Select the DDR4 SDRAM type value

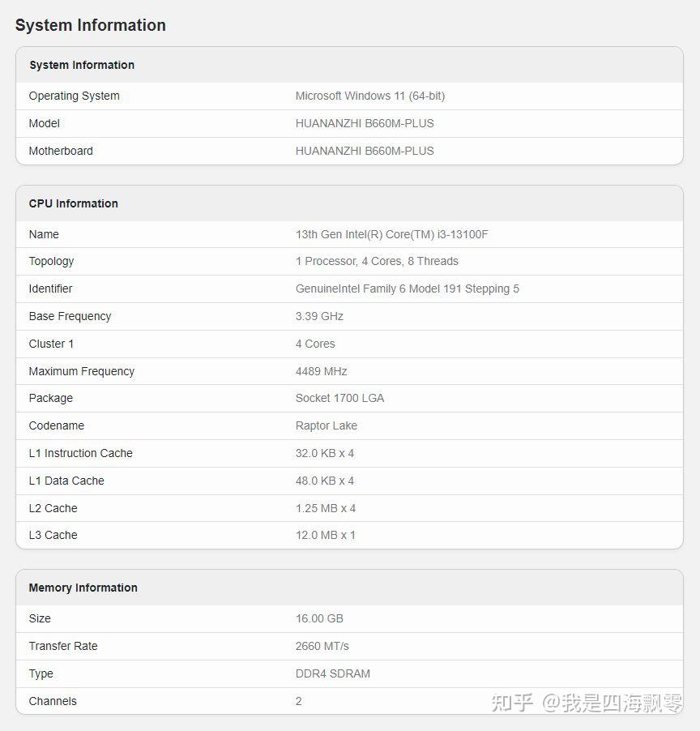(x=332, y=673)
